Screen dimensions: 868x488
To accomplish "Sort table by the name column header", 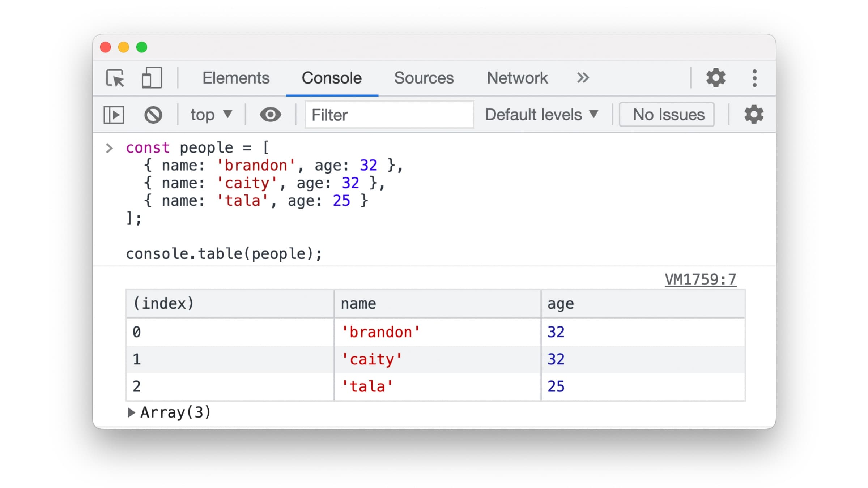I will (437, 304).
